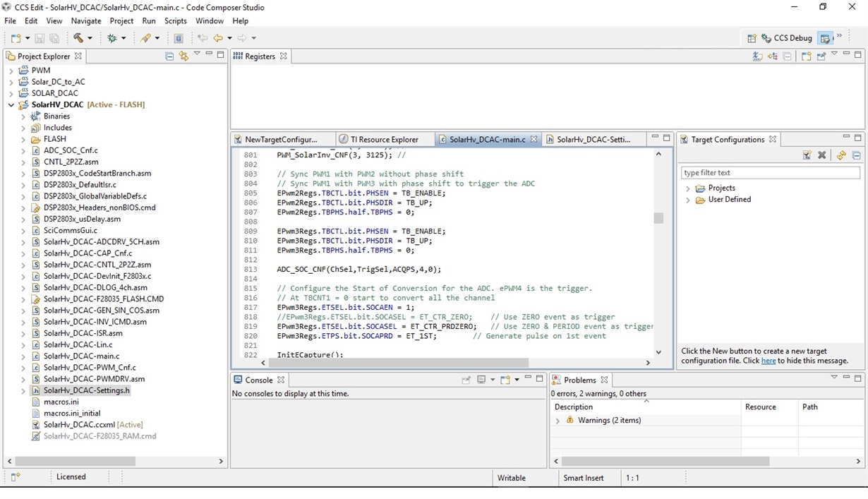Viewport: 868px width, 499px height.
Task: Open Project Explorer view menu triangle
Action: [197, 54]
